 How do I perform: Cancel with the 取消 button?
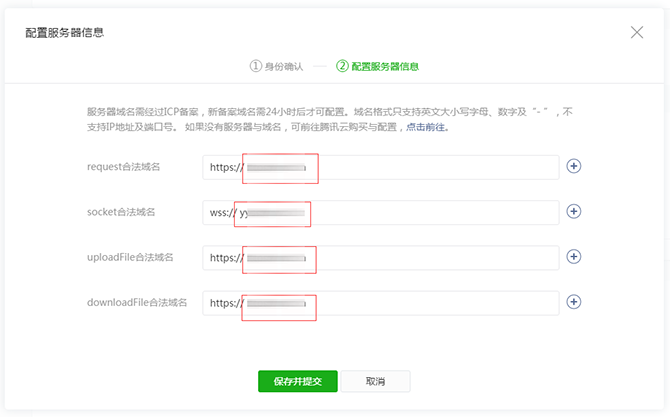[x=375, y=381]
